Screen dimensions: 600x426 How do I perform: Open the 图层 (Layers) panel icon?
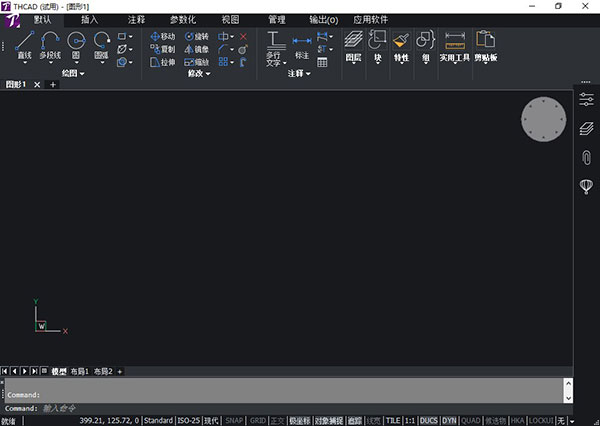click(x=353, y=45)
